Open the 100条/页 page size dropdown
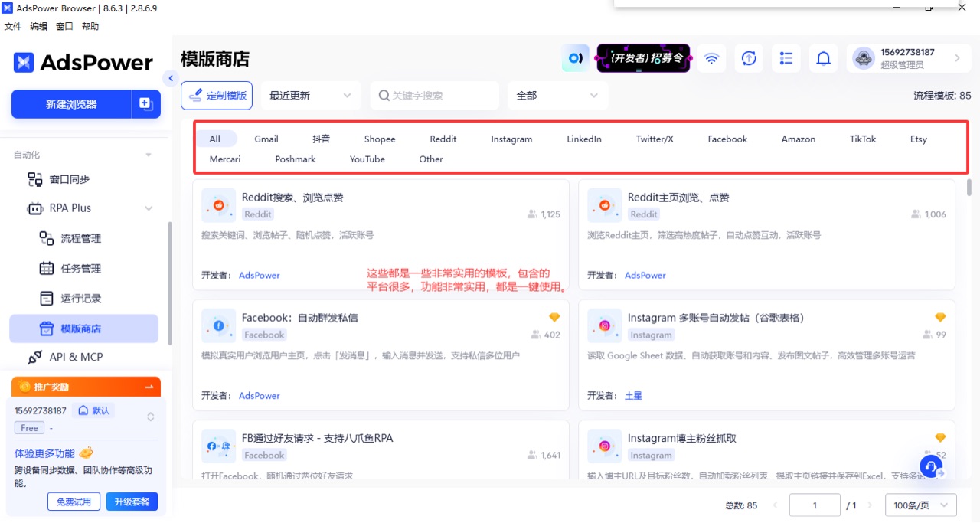Screen dimensions: 980x523 920,505
